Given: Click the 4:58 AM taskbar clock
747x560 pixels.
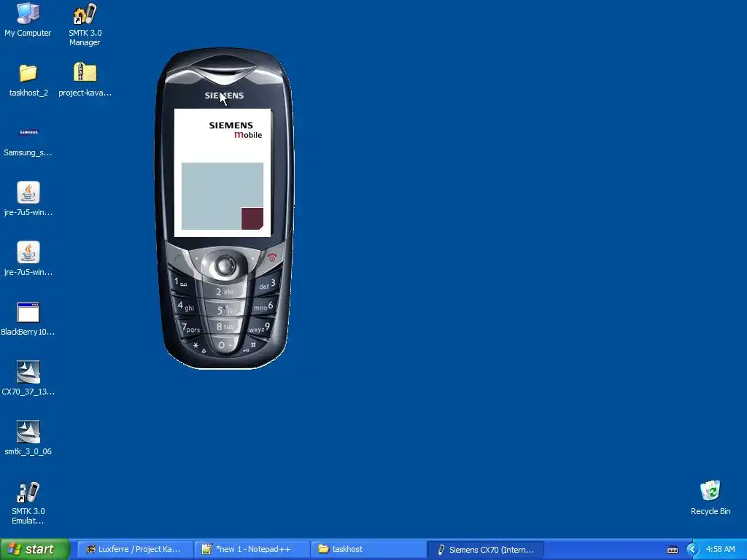Looking at the screenshot, I should [720, 549].
